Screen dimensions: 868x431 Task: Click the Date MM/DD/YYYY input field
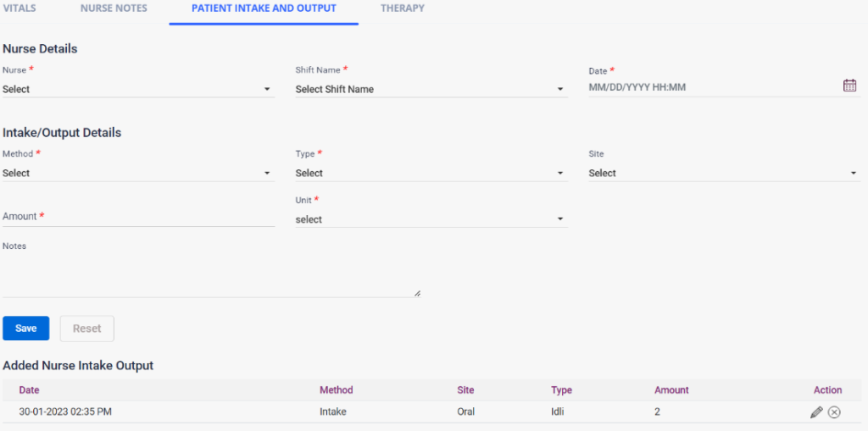tap(712, 87)
